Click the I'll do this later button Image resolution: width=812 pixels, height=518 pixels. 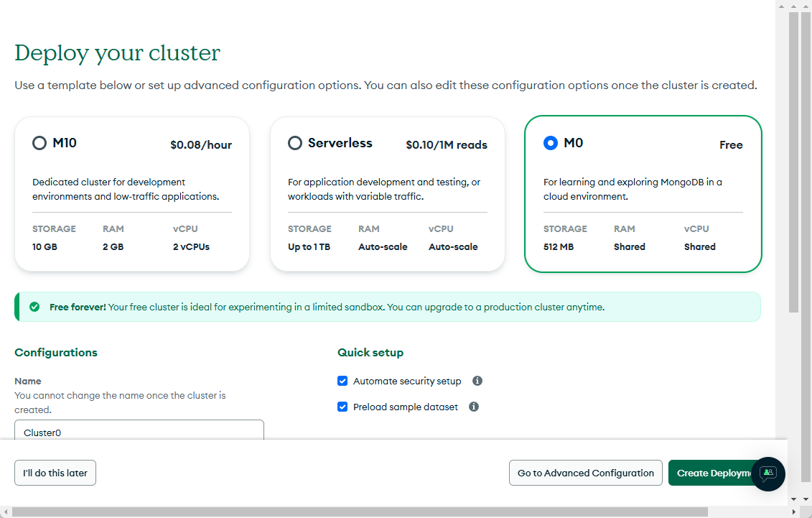pos(55,473)
